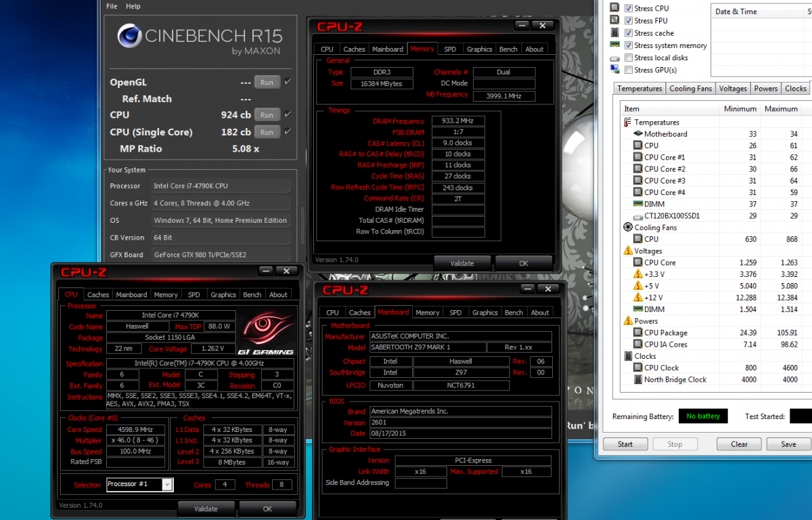Screen dimensions: 812x520
Task: Open the Powers tab
Action: coord(766,89)
